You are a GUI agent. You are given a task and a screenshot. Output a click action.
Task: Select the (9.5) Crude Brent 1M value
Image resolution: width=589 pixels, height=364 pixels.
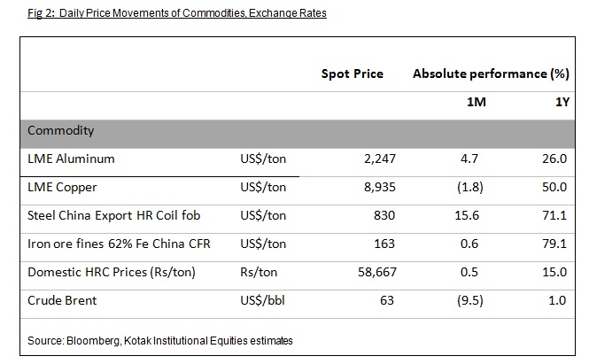tap(470, 300)
